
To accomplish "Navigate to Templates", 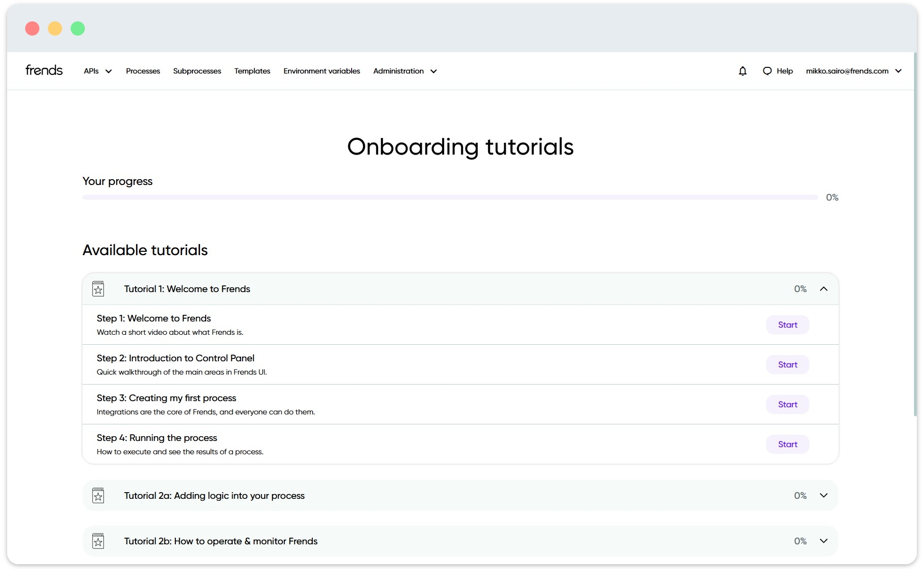I will tap(252, 71).
